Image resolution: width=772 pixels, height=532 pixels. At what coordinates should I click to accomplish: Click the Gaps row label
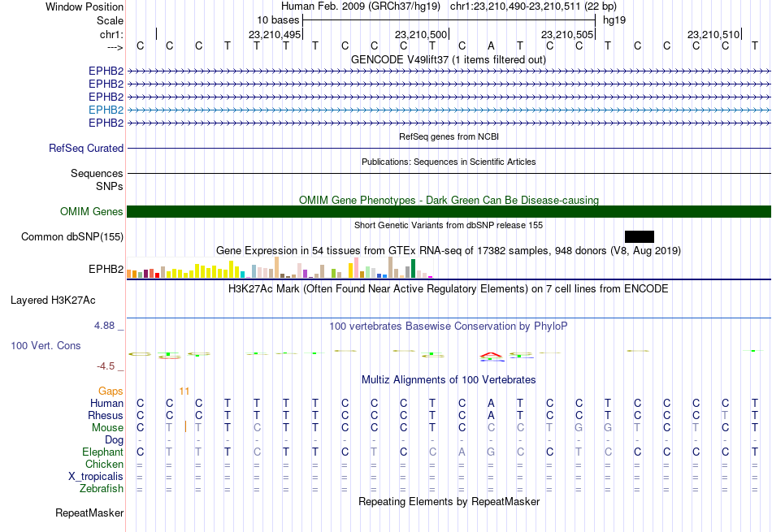[x=111, y=391]
